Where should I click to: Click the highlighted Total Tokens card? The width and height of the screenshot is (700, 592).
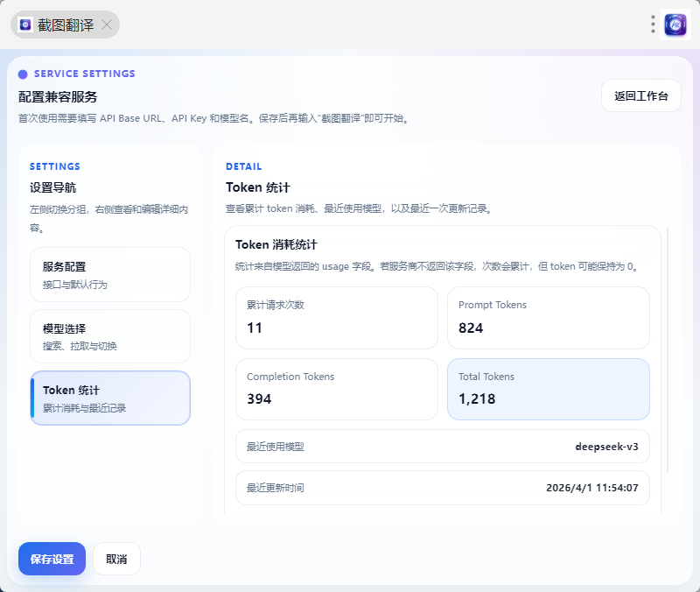click(549, 389)
